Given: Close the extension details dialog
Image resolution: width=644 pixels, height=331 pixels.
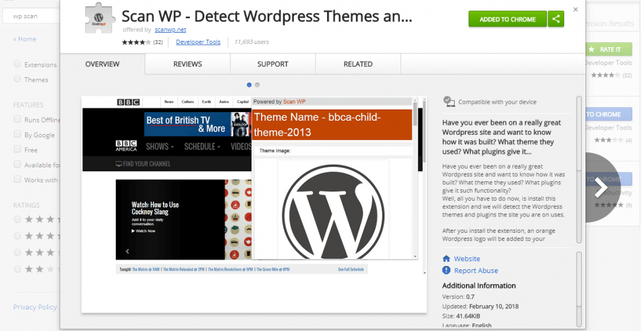Looking at the screenshot, I should (575, 9).
